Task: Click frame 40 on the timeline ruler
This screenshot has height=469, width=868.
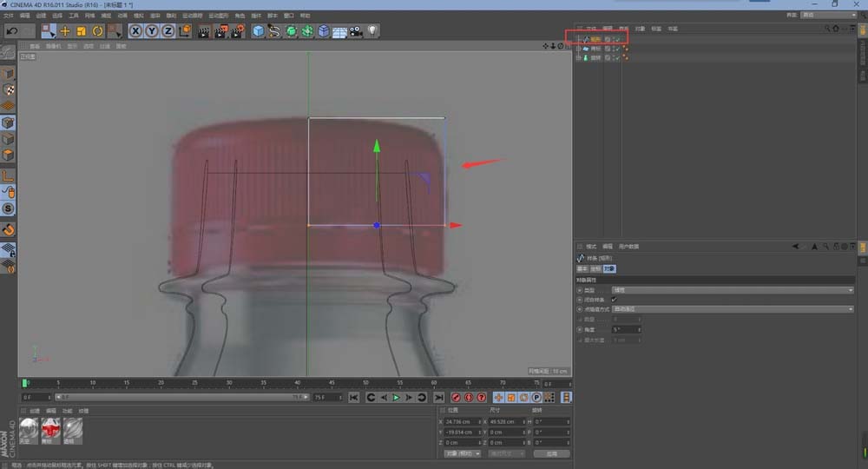Action: coord(297,383)
